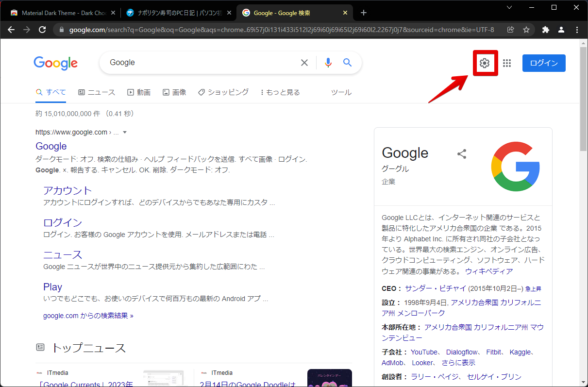Click the large Google G logo image
This screenshot has width=588, height=387.
click(516, 167)
